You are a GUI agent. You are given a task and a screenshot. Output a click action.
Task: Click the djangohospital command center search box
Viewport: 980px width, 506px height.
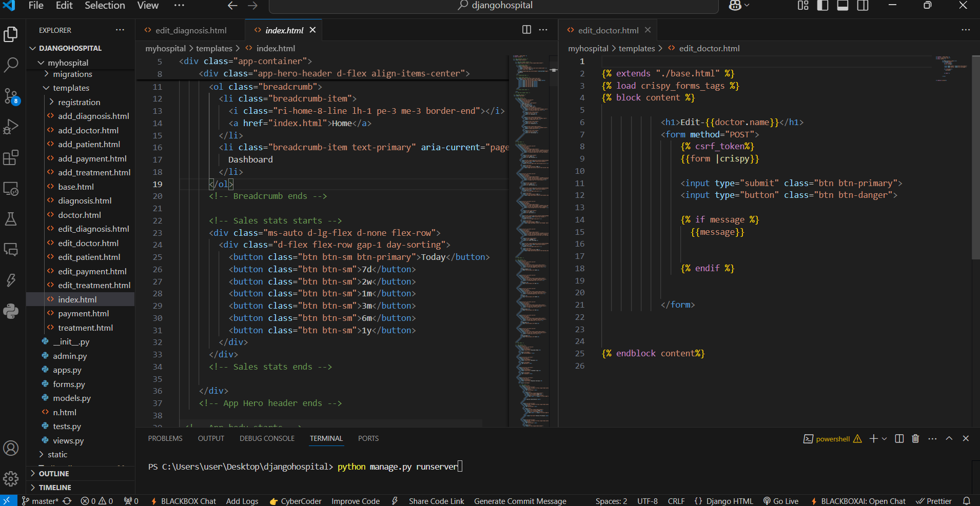(494, 6)
